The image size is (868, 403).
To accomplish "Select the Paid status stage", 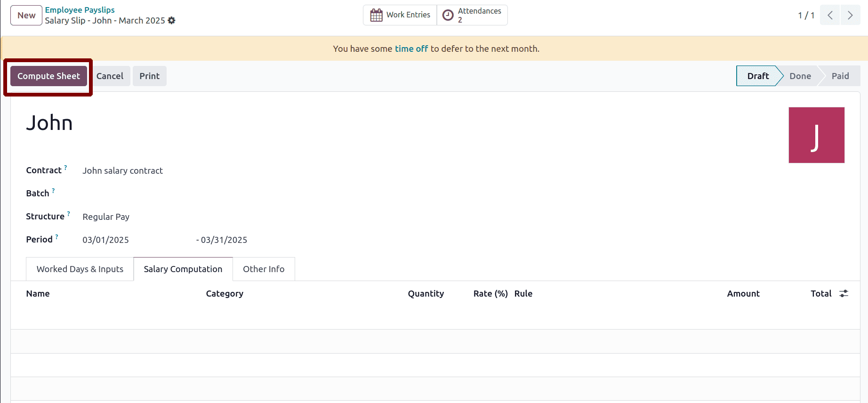I will [840, 76].
